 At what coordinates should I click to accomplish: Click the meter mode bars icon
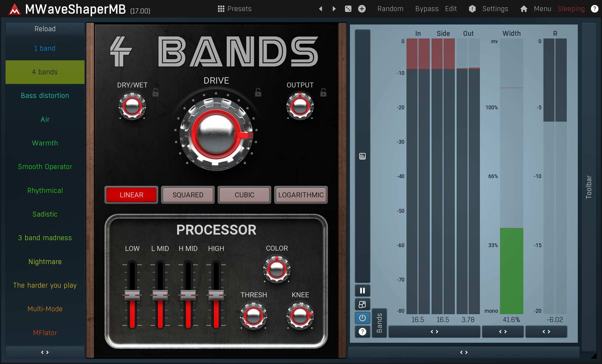coord(362,156)
